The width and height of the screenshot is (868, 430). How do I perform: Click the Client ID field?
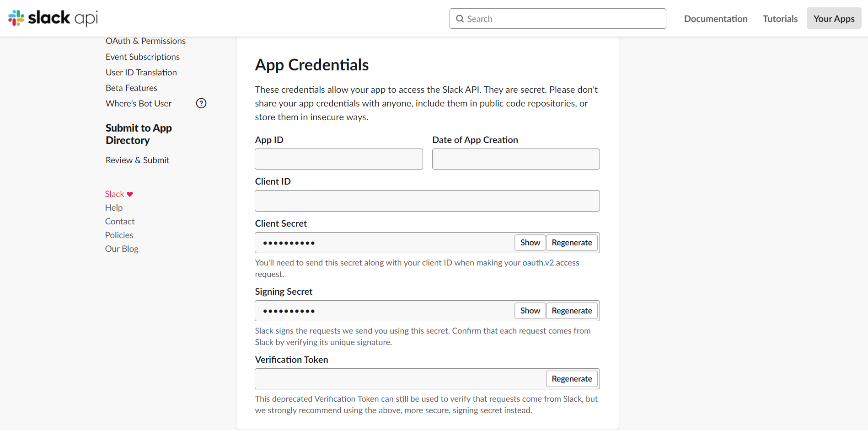click(427, 201)
